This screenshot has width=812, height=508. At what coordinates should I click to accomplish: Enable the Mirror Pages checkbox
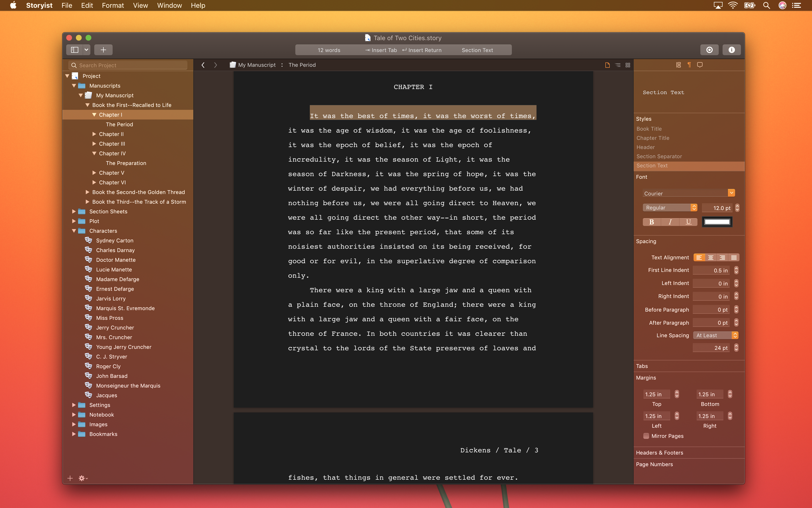(x=646, y=436)
